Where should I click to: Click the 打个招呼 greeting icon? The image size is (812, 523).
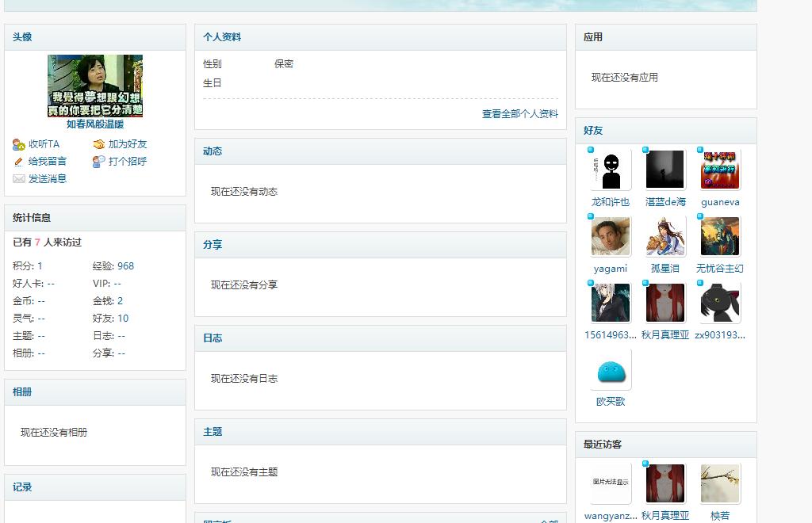[99, 162]
